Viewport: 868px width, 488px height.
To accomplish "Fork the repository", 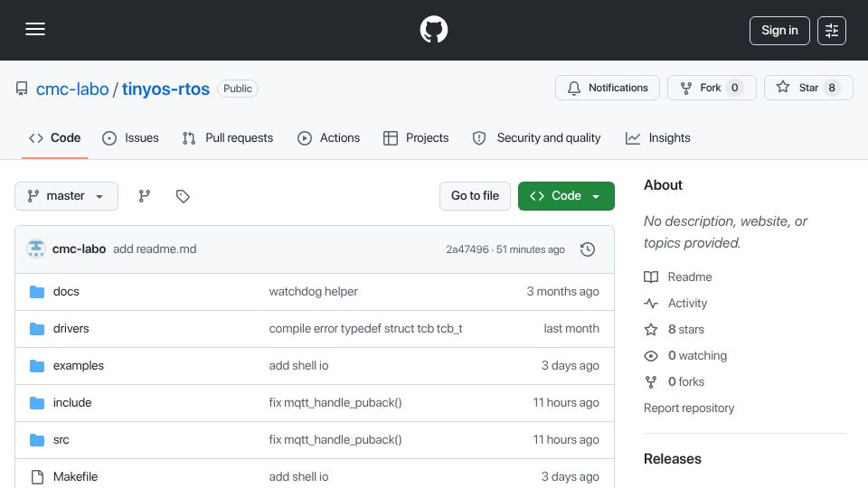I will (x=712, y=88).
